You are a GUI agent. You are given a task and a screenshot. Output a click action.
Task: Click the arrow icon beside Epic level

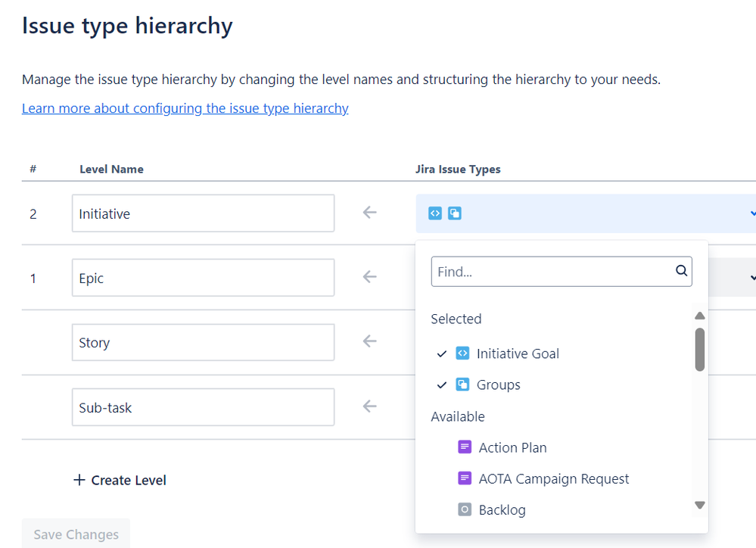(x=369, y=277)
